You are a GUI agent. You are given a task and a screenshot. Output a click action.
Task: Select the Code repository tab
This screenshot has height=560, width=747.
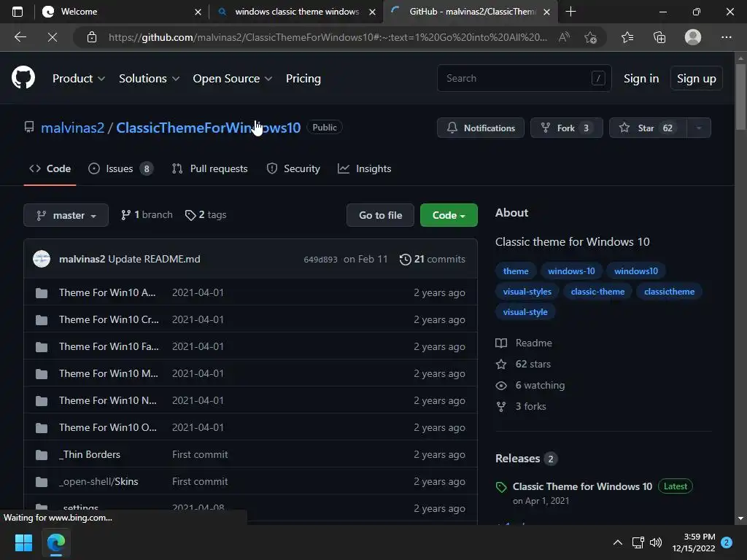tap(50, 168)
